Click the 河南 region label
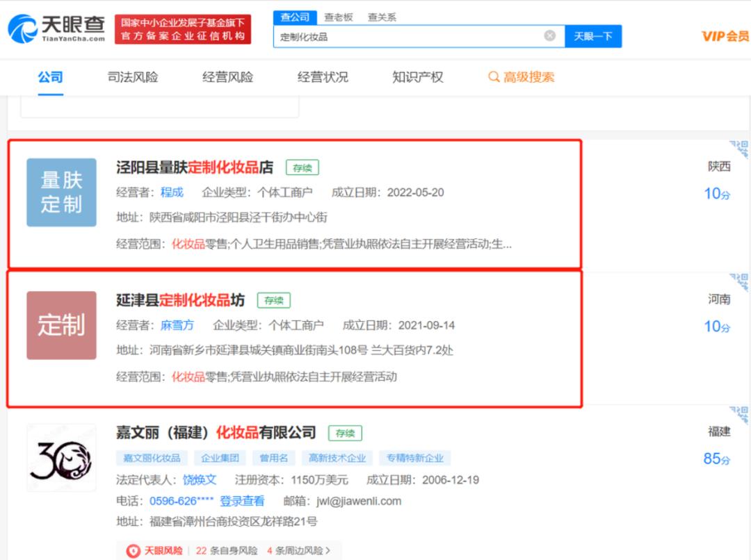 (x=719, y=299)
